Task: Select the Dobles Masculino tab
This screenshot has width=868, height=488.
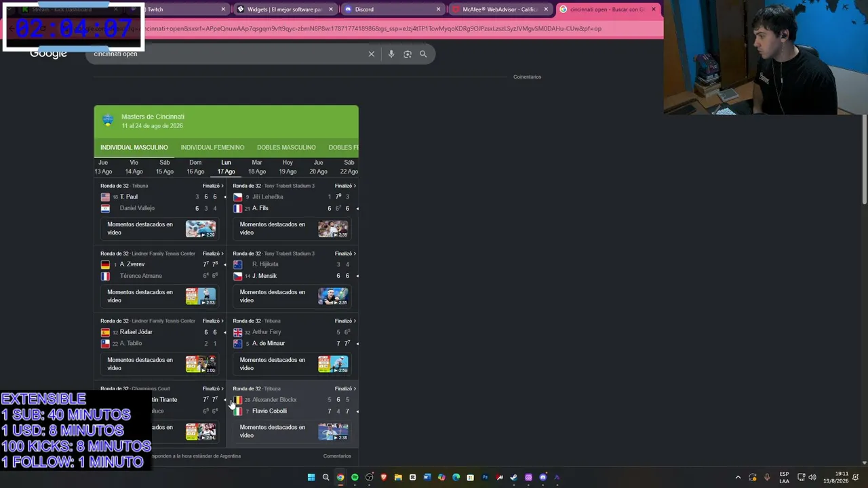Action: [286, 147]
